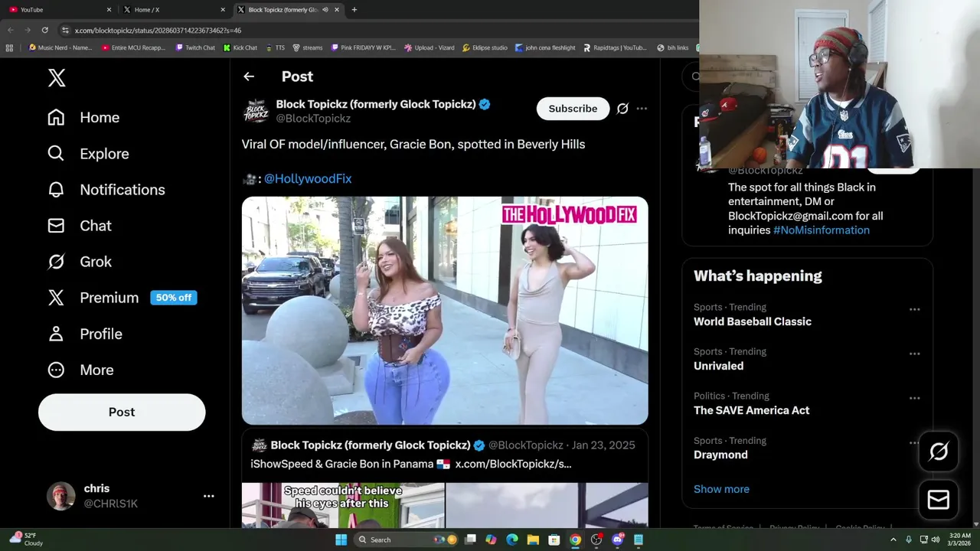Open the Draymond trend
This screenshot has width=980, height=551.
[x=720, y=455]
